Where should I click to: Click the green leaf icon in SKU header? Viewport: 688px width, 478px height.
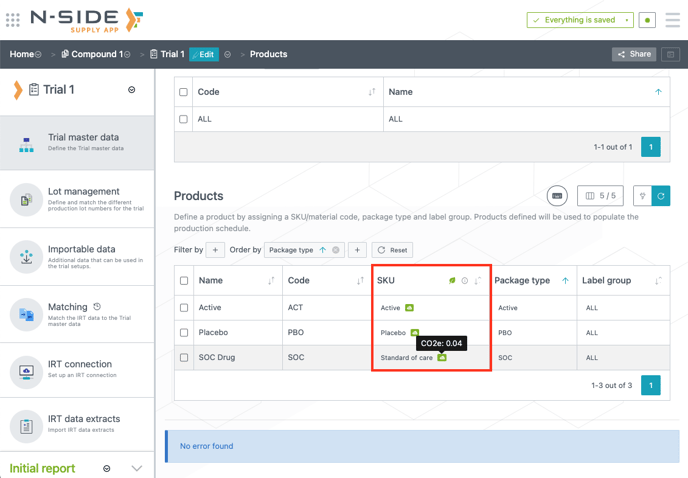point(452,281)
